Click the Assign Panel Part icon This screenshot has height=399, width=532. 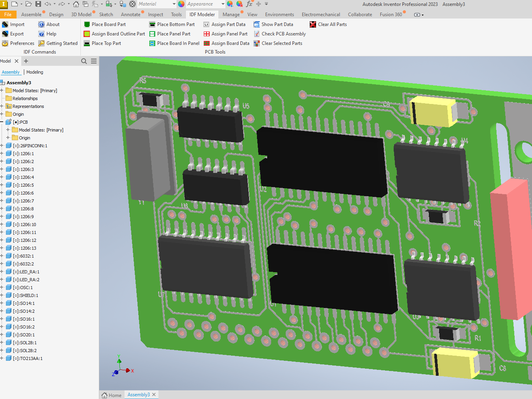[x=206, y=34]
